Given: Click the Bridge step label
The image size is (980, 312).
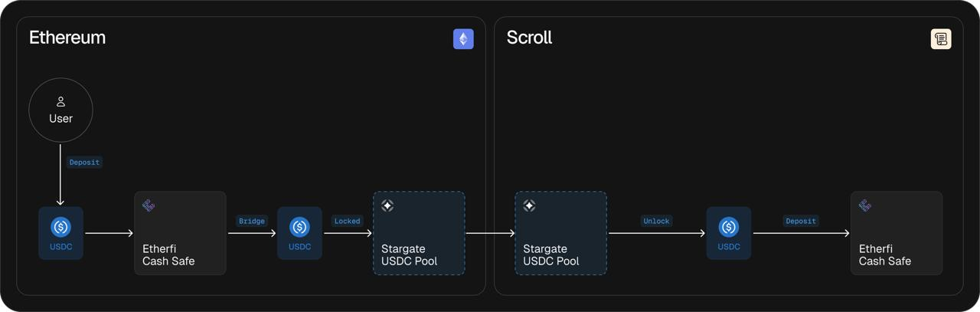Looking at the screenshot, I should [x=251, y=221].
